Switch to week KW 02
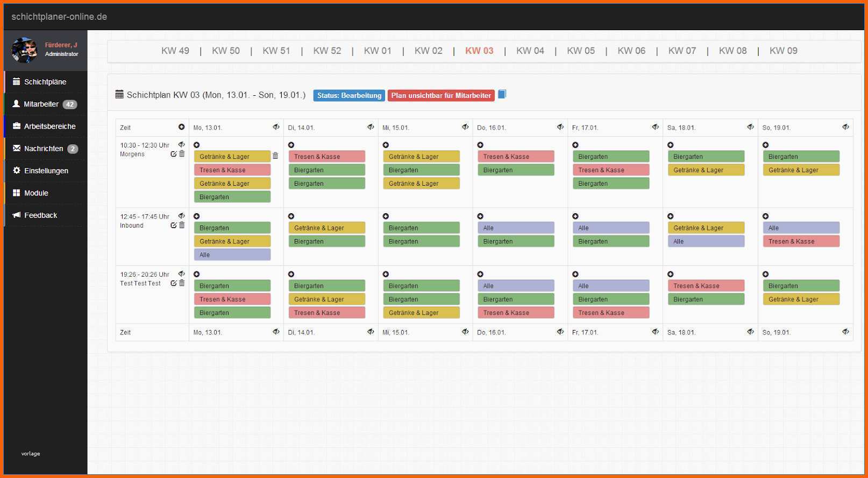This screenshot has width=868, height=478. 429,51
